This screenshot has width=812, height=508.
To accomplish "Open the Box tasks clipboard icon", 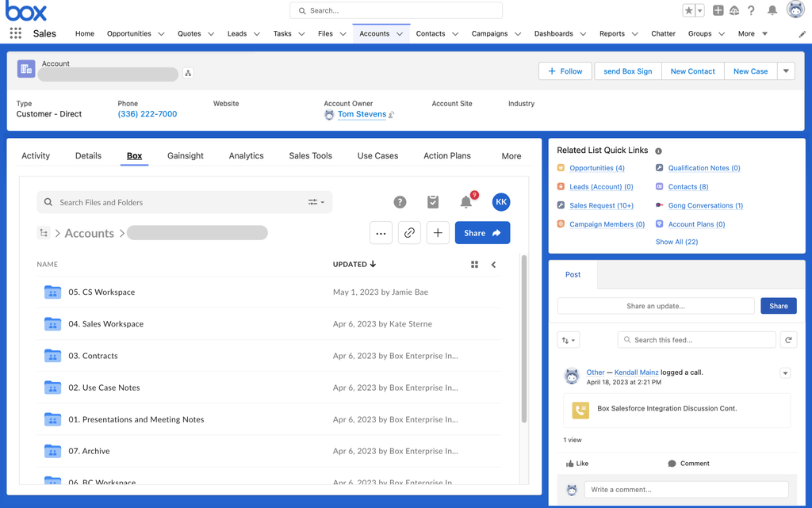I will [x=433, y=202].
